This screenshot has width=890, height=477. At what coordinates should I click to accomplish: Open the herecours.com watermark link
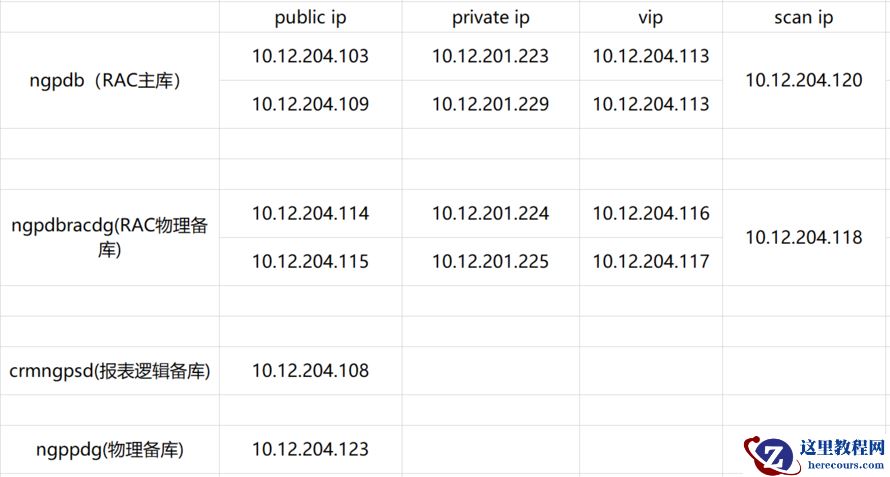click(842, 464)
